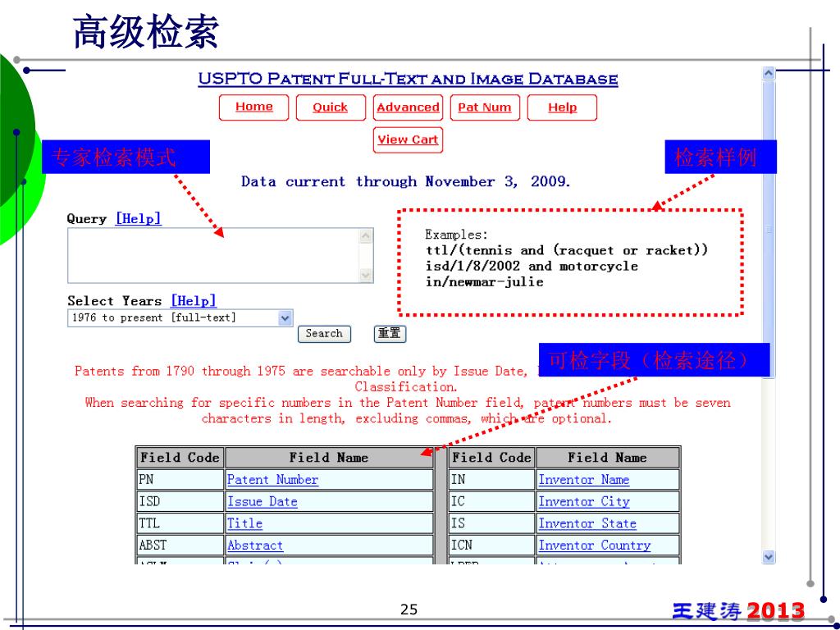Open the Issue Date field link
840x630 pixels.
click(262, 501)
